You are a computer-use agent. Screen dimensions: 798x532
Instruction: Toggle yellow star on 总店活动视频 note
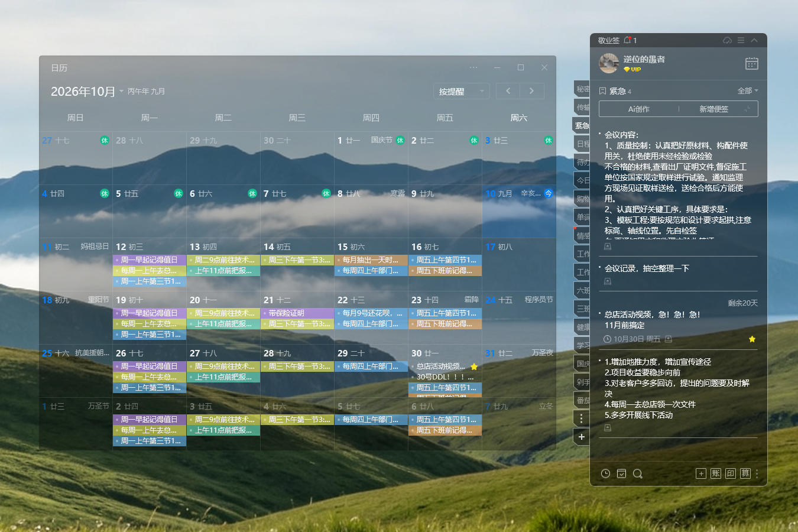coord(752,339)
